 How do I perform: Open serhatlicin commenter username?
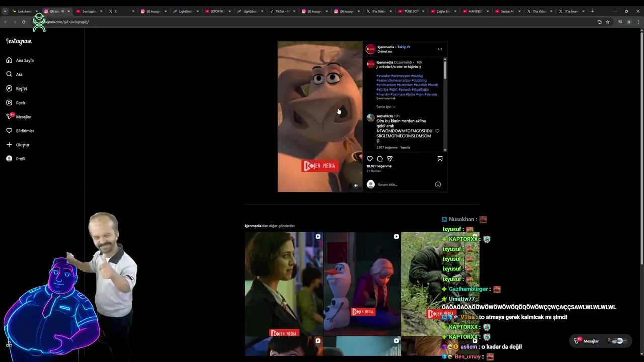click(385, 116)
